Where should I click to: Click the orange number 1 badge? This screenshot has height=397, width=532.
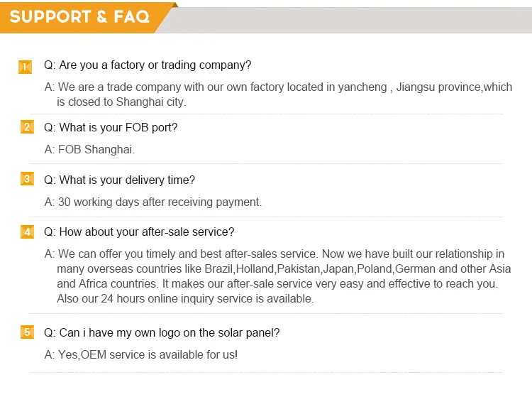(26, 67)
